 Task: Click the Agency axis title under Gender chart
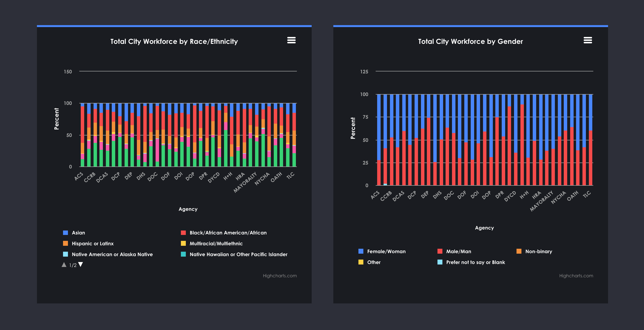pos(484,228)
